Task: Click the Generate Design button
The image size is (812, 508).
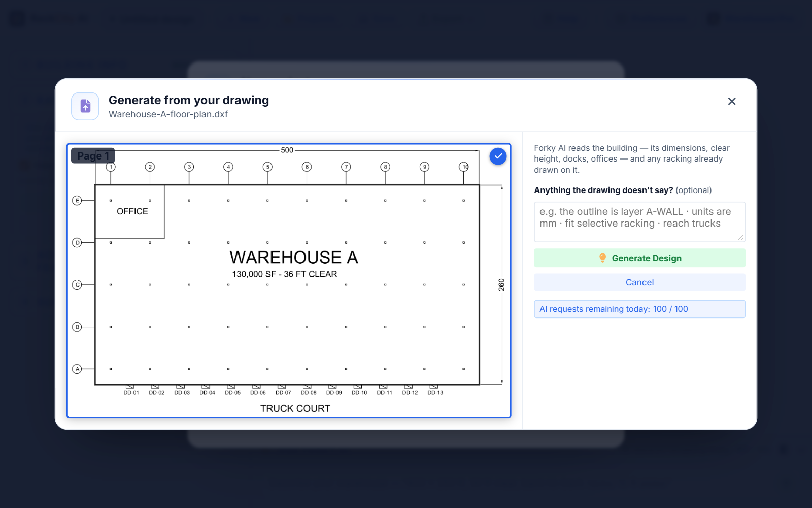Action: tap(639, 258)
